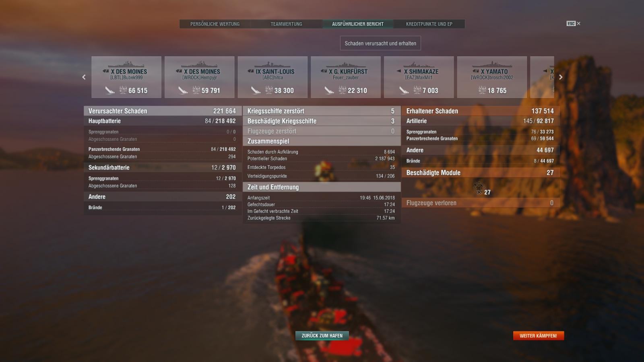Click explosion icon on Hempyjr's card

196,90
